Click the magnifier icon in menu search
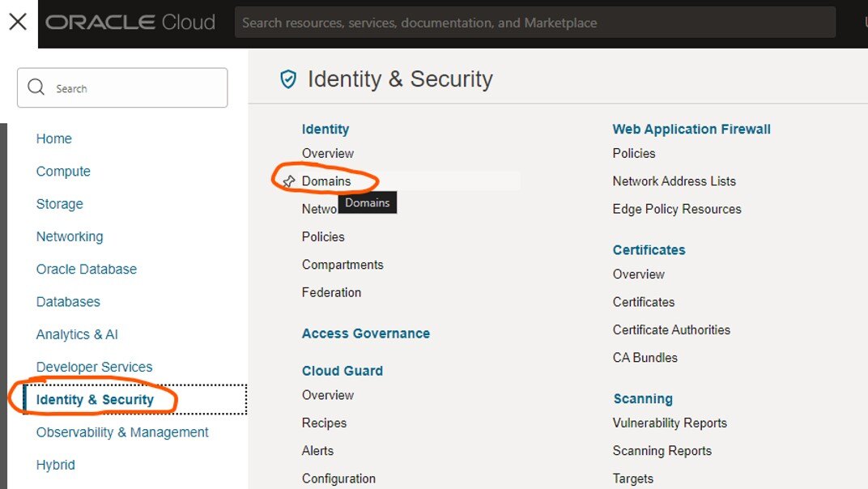The height and width of the screenshot is (489, 868). click(36, 87)
